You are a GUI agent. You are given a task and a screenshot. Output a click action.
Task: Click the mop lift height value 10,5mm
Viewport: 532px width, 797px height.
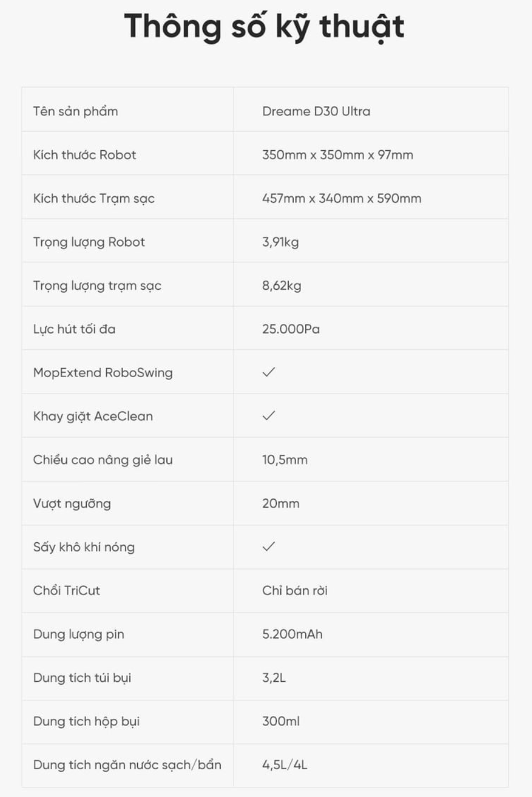[285, 460]
